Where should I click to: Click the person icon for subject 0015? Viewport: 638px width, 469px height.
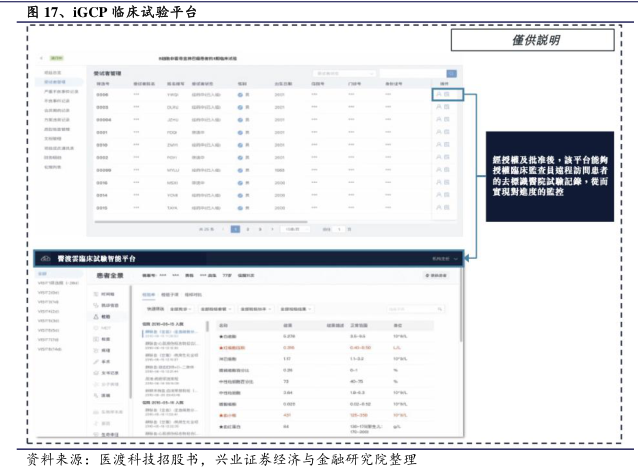click(x=437, y=208)
